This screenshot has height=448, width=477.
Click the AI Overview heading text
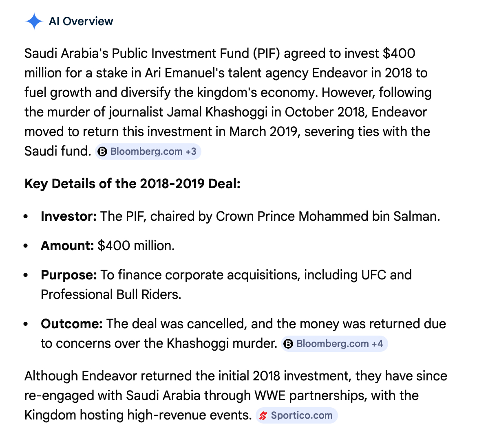coord(81,21)
